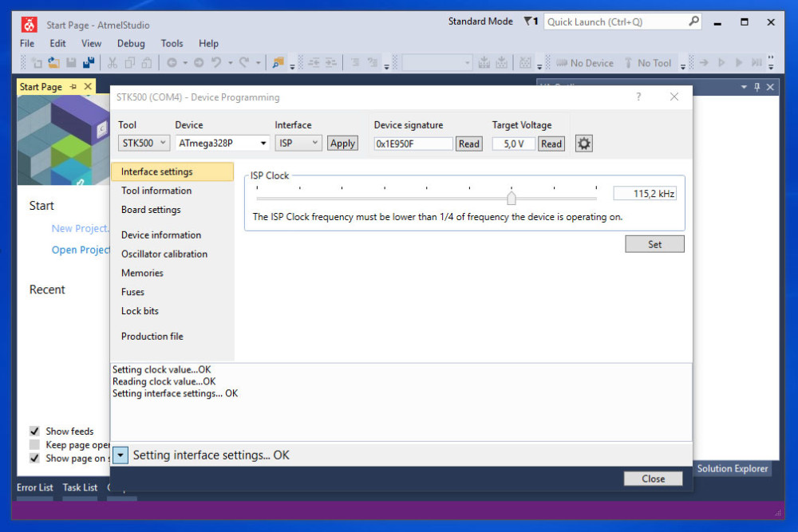This screenshot has height=532, width=798.
Task: Click the Apply button
Action: click(x=342, y=143)
